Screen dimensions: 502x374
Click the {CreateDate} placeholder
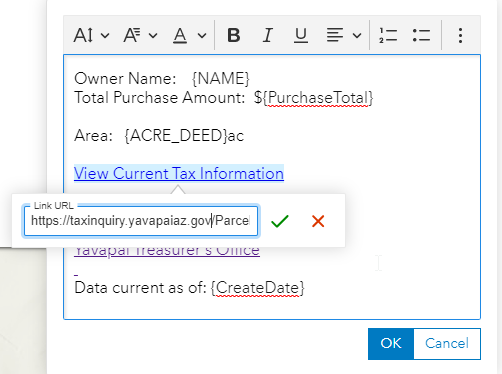(x=257, y=288)
